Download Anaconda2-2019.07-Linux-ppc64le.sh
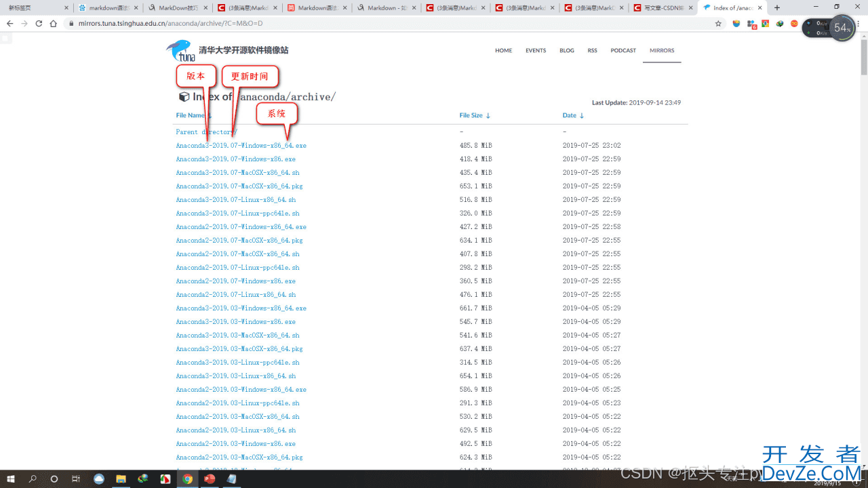868x488 pixels. (237, 268)
